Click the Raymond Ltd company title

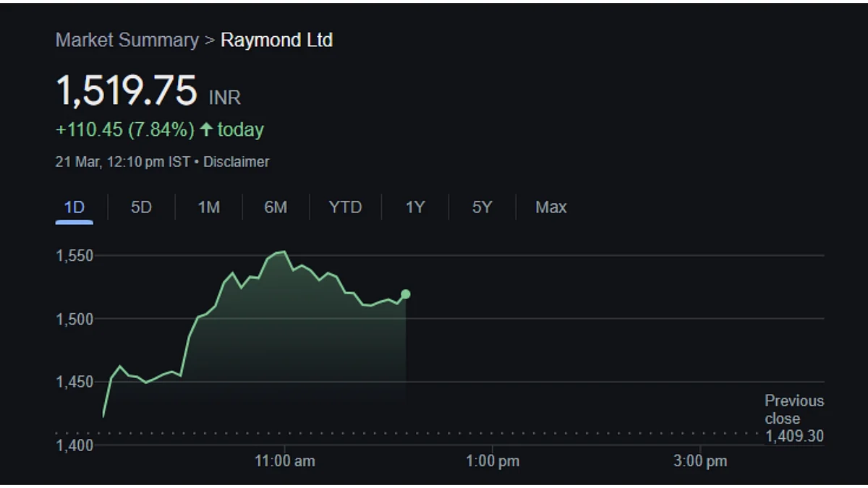[x=276, y=40]
